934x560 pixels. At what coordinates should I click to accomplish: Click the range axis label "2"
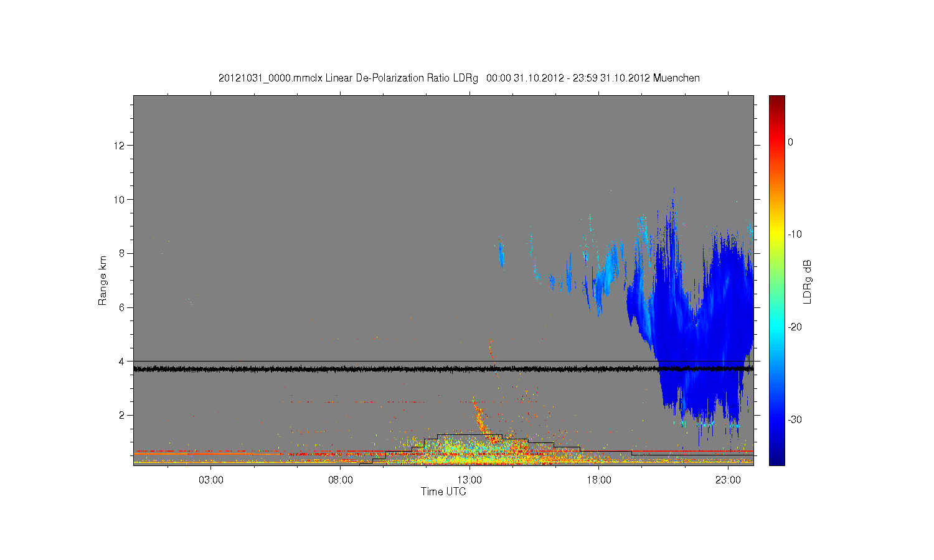pos(123,415)
